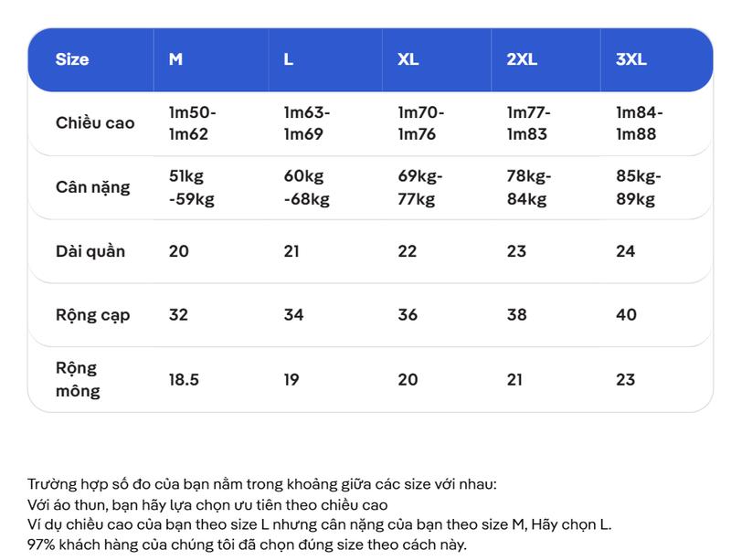Viewport: 731px width, 560px height.
Task: Click the text beginning with Trường hợp số đo
Action: 262,484
